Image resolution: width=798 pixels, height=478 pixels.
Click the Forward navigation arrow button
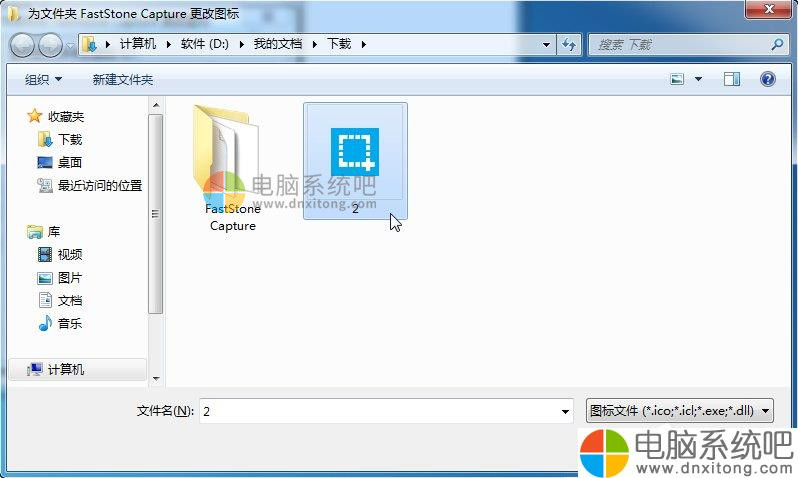pyautogui.click(x=51, y=45)
